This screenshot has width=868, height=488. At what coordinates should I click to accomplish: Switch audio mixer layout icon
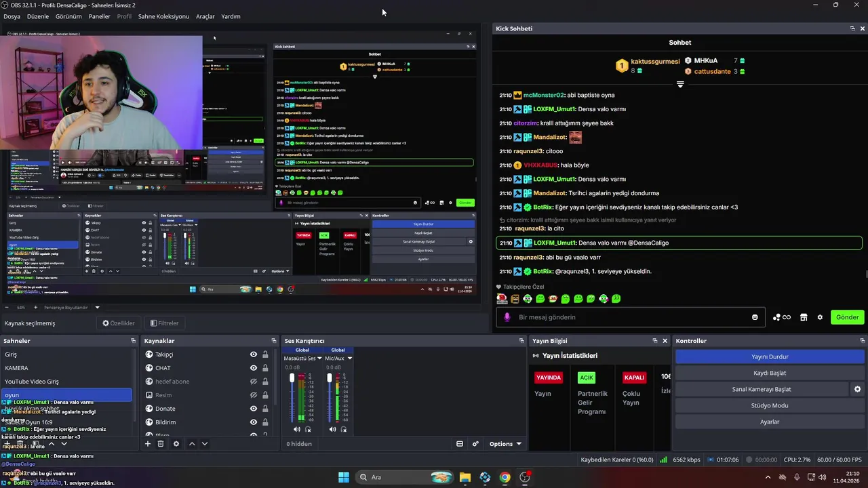point(460,444)
